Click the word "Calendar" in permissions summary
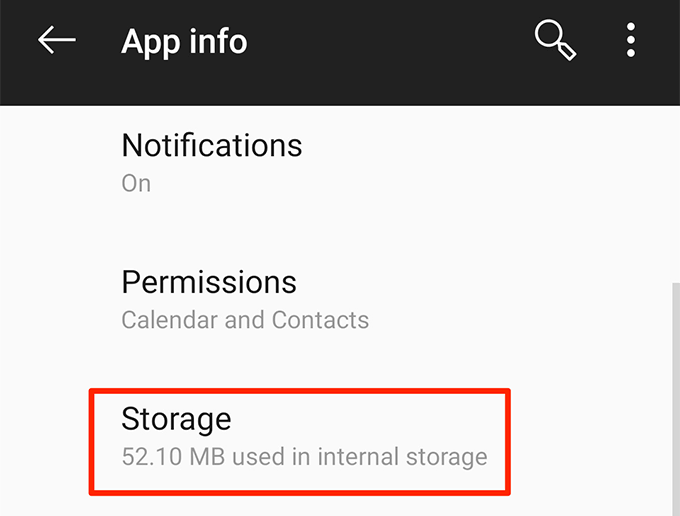This screenshot has width=680, height=516. click(x=166, y=321)
